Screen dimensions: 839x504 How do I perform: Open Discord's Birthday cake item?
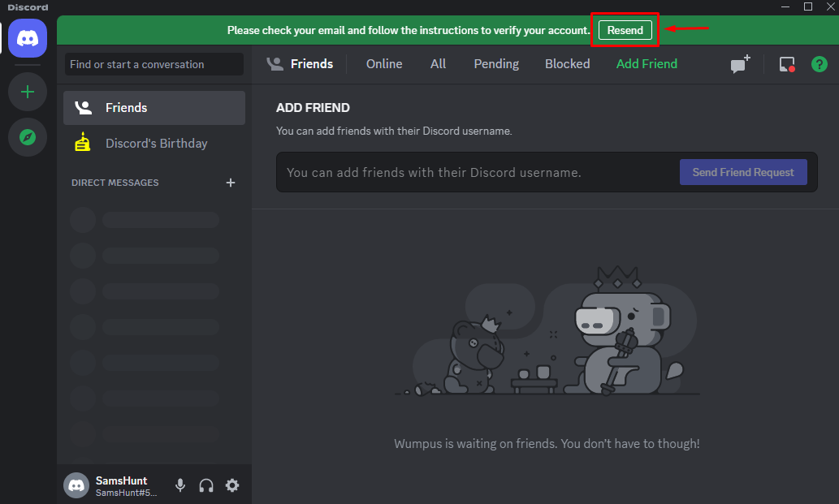pos(154,143)
